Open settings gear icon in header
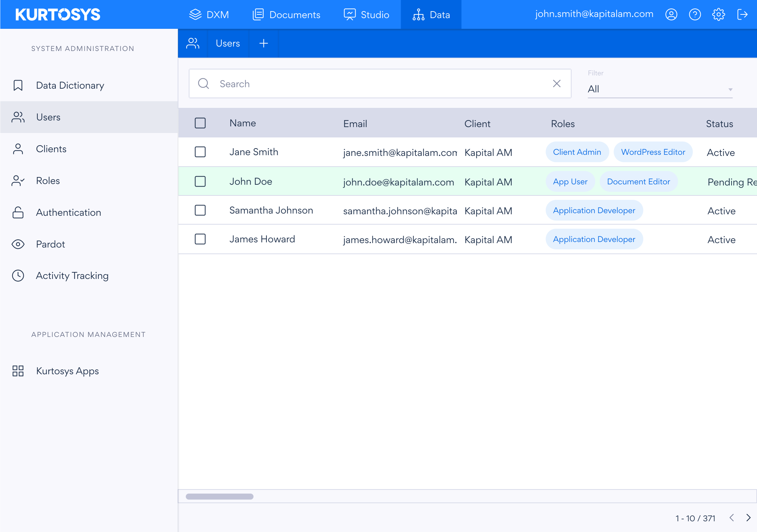Image resolution: width=757 pixels, height=532 pixels. [718, 15]
